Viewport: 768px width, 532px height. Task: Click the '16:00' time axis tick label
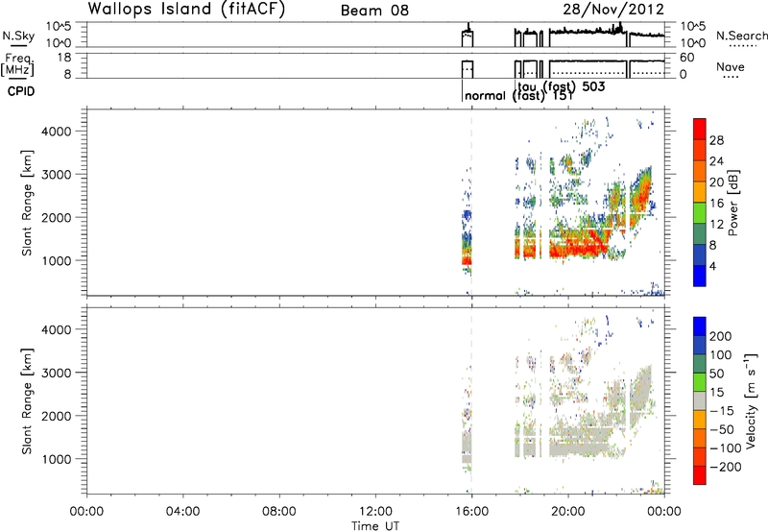click(471, 512)
